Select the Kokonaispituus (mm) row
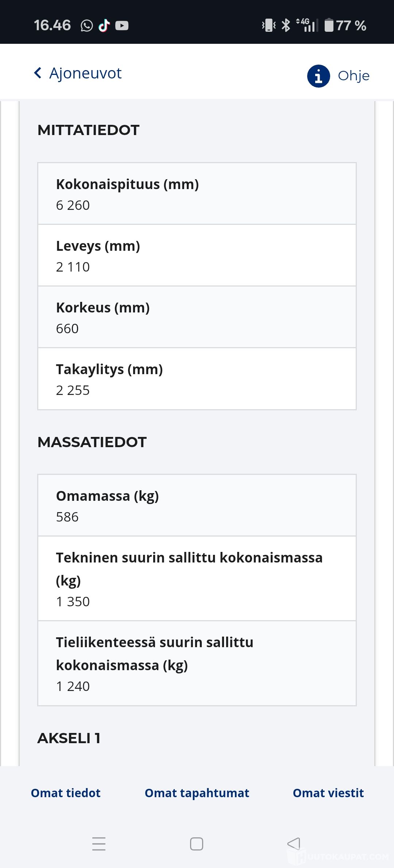The width and height of the screenshot is (394, 868). (197, 194)
